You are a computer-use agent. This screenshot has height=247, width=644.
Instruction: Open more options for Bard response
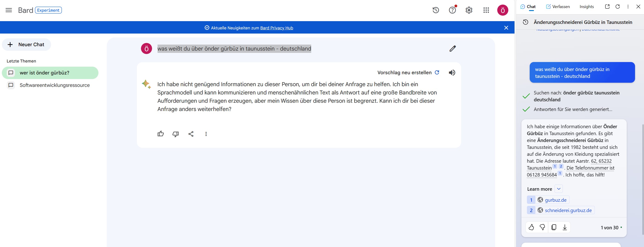tap(206, 134)
